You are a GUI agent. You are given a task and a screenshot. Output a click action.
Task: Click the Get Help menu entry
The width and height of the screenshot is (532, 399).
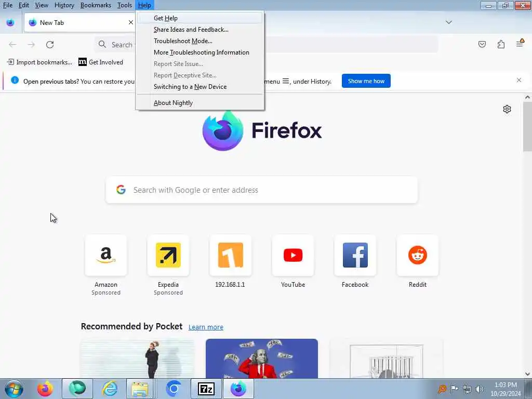click(x=200, y=18)
